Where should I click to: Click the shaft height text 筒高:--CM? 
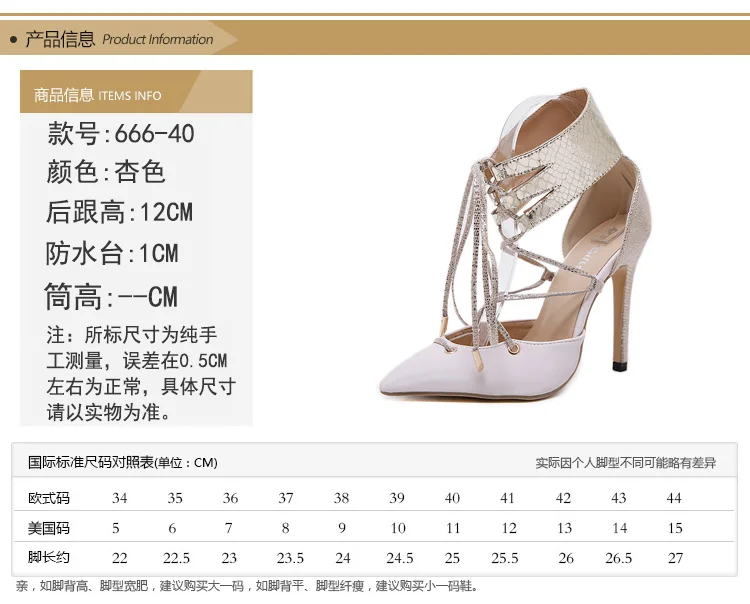pyautogui.click(x=111, y=297)
